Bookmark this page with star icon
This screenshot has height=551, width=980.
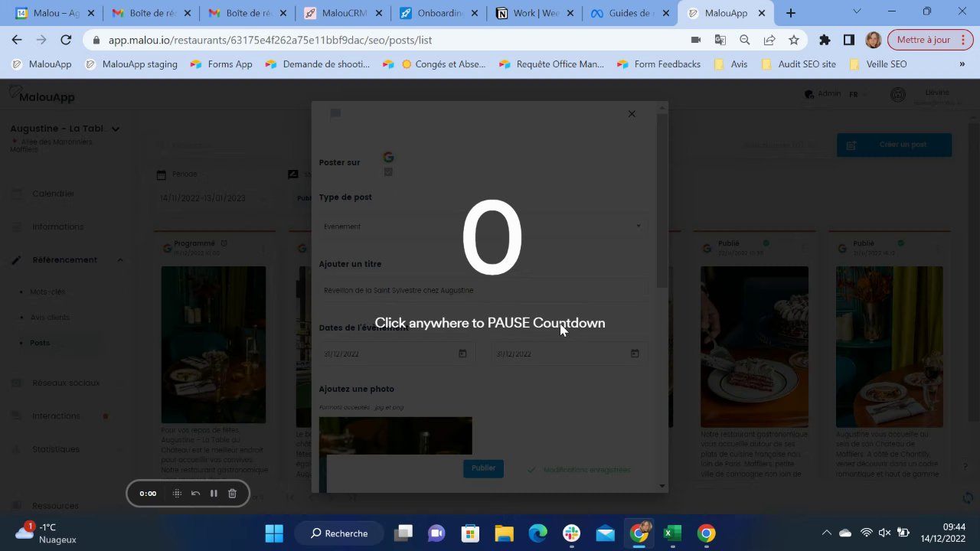point(794,40)
